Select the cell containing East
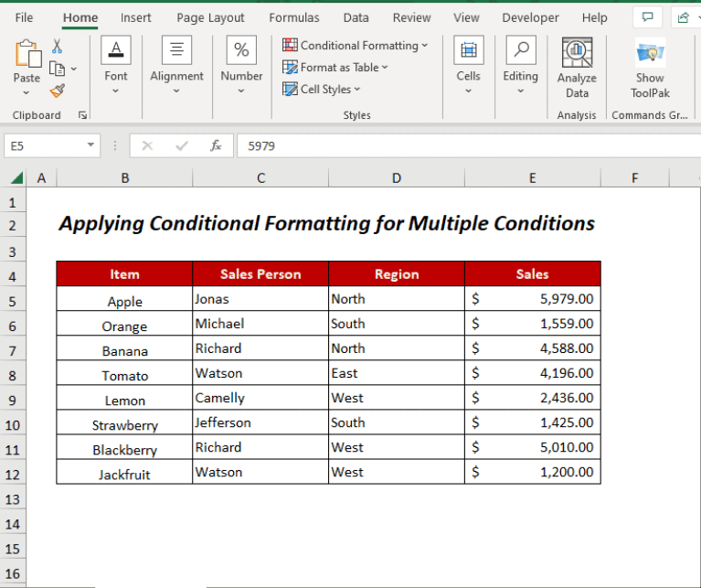The height and width of the screenshot is (588, 701). [397, 373]
